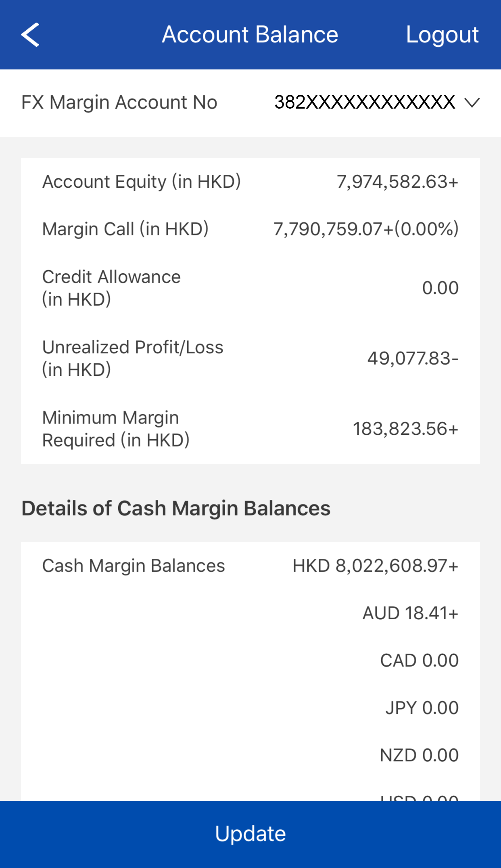Tap the back arrow icon
Viewport: 501px width, 868px height.
(x=30, y=35)
